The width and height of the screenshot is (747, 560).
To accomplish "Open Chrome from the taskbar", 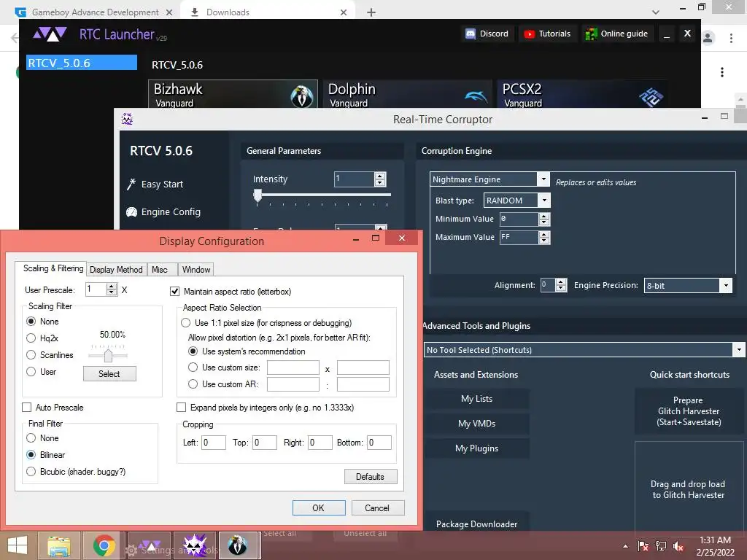I will coord(104,545).
